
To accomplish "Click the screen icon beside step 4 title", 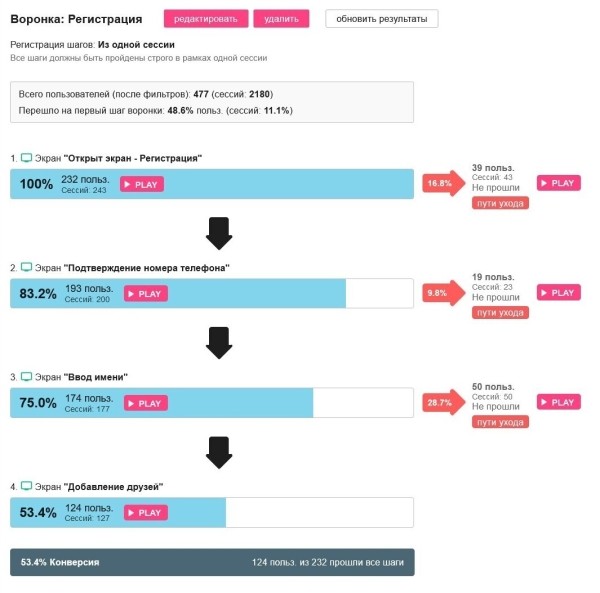I will [x=26, y=487].
